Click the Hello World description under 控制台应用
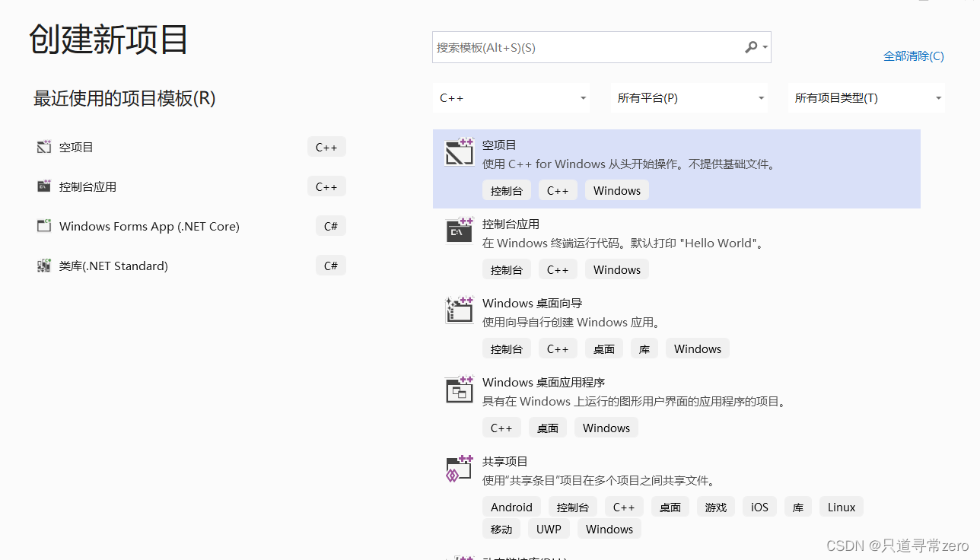The width and height of the screenshot is (980, 560). (x=625, y=243)
